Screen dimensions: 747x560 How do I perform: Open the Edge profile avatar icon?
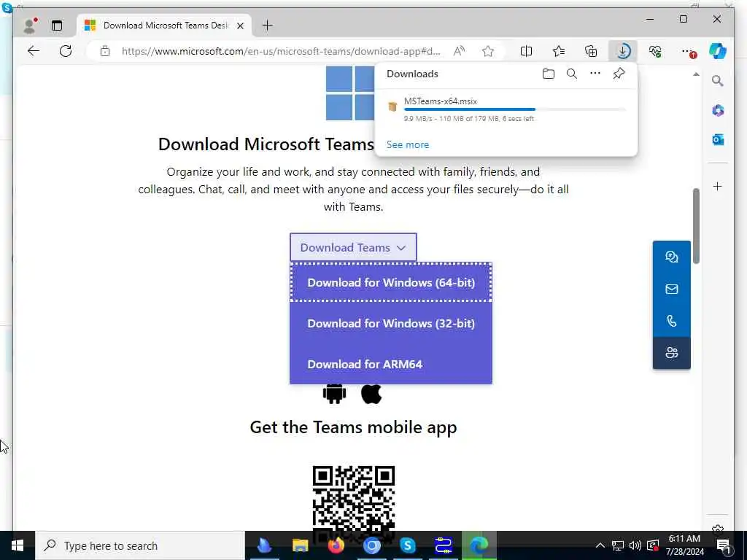click(x=29, y=26)
